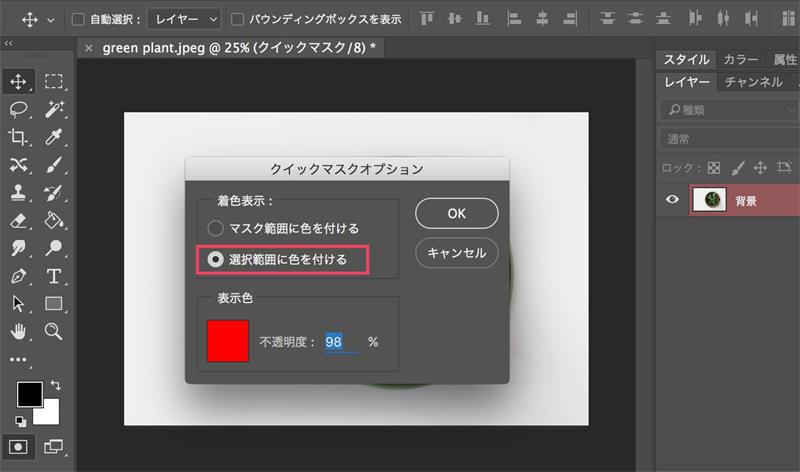Click the キャンセル button
This screenshot has width=800, height=472.
456,253
